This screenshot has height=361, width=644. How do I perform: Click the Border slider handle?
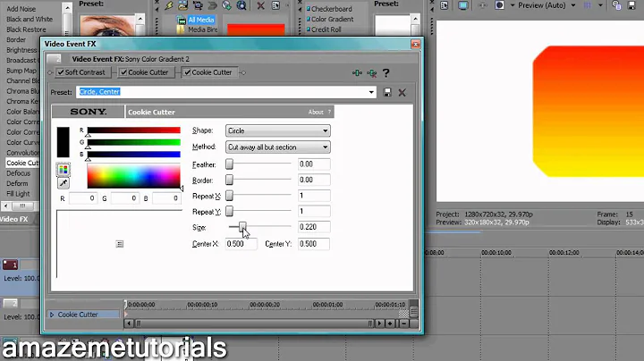pyautogui.click(x=229, y=180)
